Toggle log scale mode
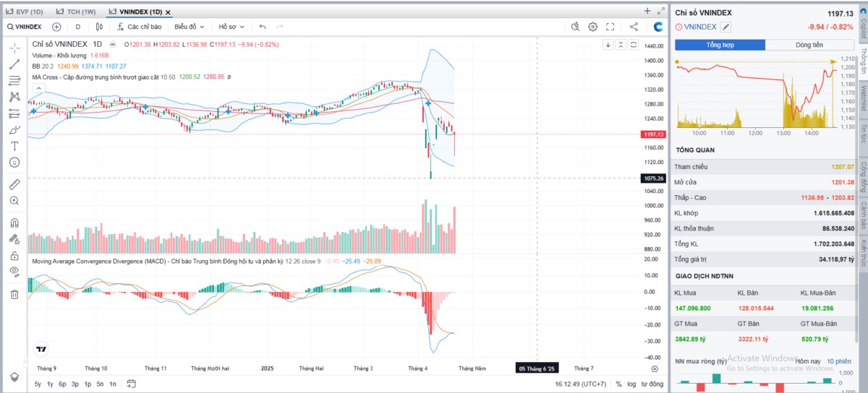The width and height of the screenshot is (868, 393). (x=631, y=384)
